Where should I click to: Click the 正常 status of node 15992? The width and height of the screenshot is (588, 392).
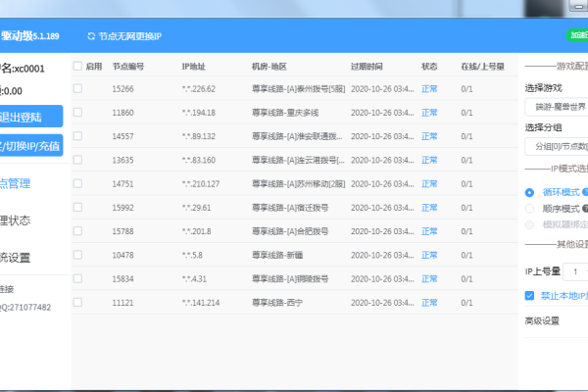coord(429,208)
